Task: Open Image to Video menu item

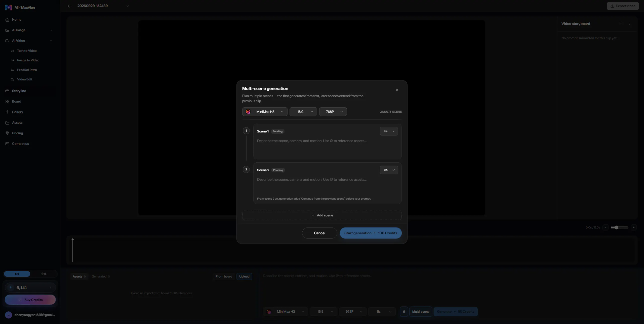Action: coord(28,60)
